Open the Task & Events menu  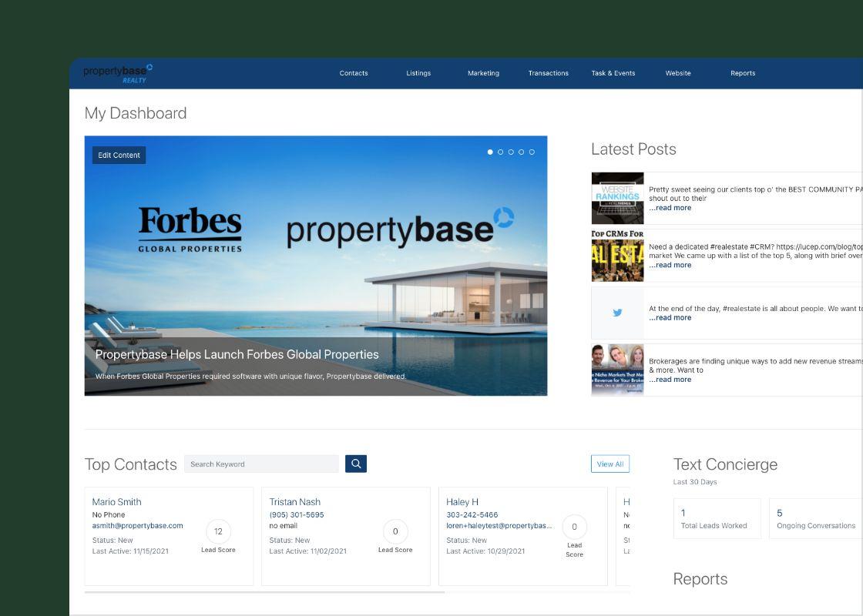(x=613, y=73)
